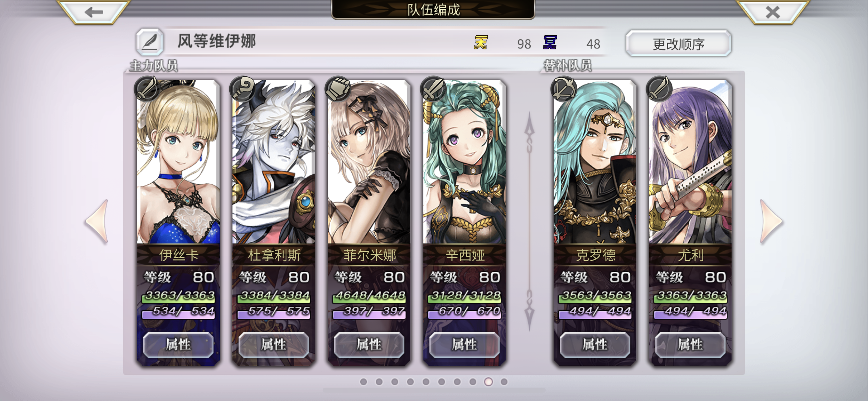Open 属性 for 伊丝卡
The height and width of the screenshot is (401, 868).
click(178, 345)
